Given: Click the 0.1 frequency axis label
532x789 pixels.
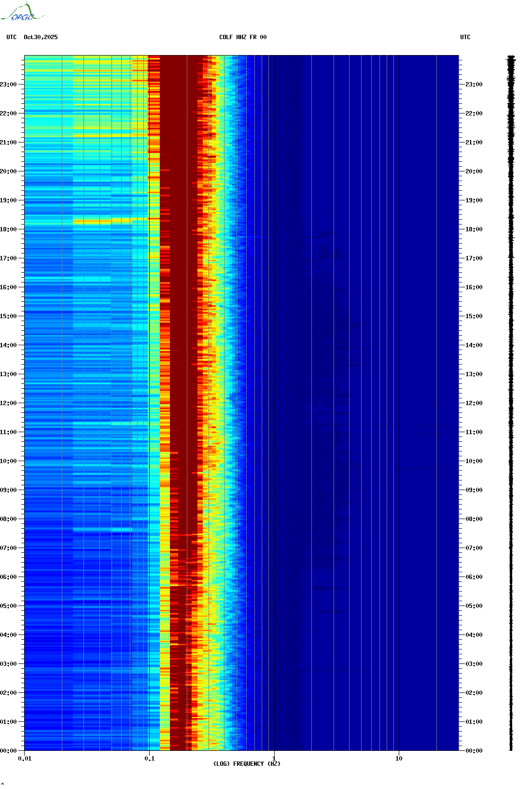Looking at the screenshot, I should (x=149, y=759).
